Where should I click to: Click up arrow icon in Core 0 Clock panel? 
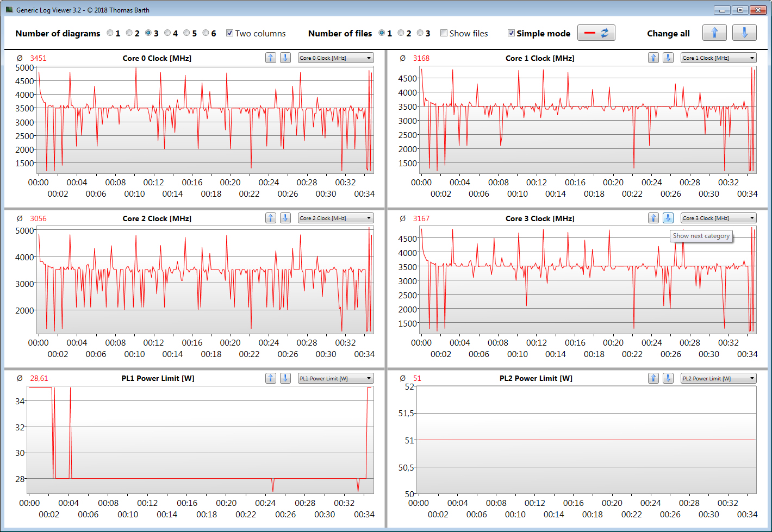(271, 58)
